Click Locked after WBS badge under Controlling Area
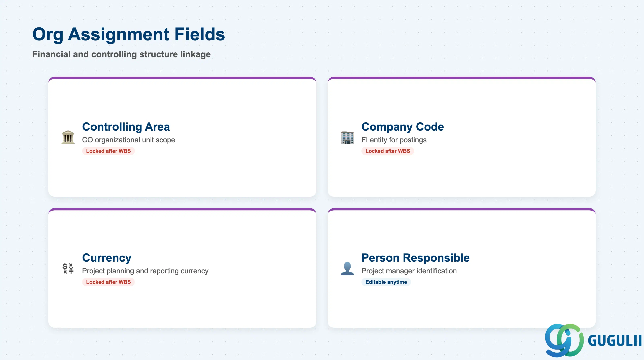 108,151
